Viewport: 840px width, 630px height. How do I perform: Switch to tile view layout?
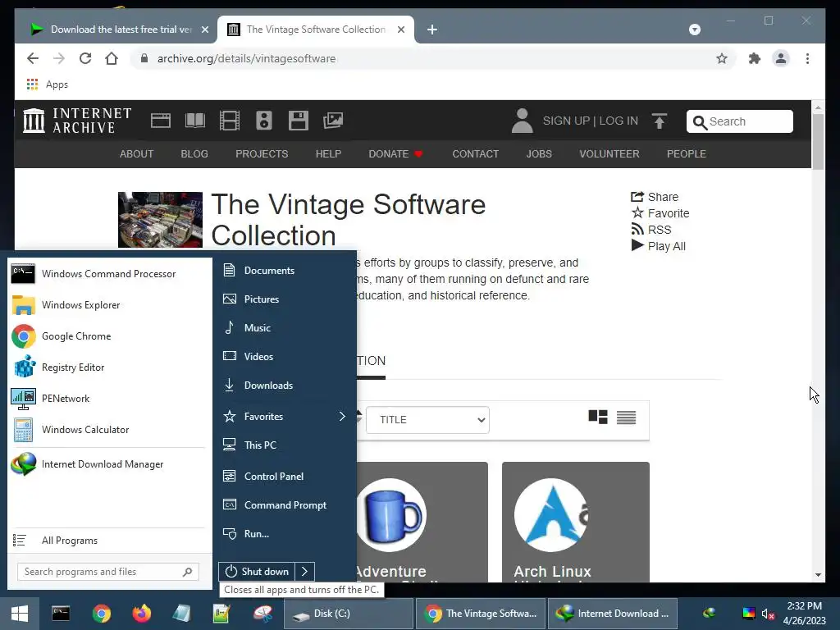(x=598, y=417)
